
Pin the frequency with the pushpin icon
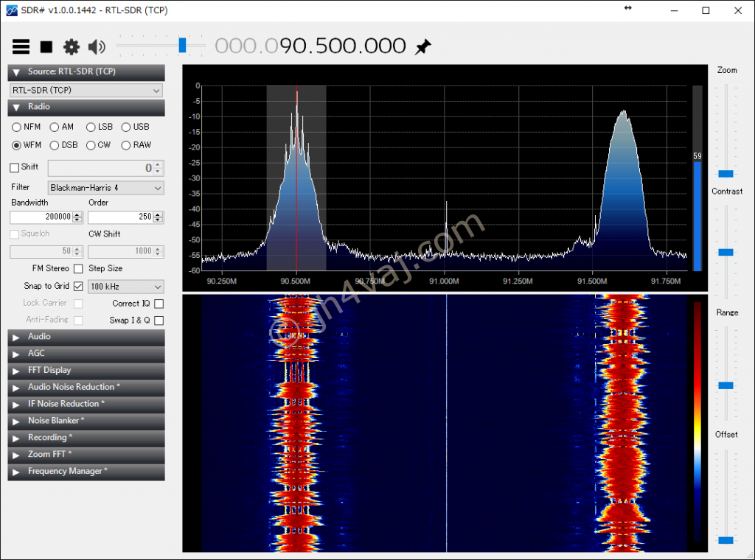pyautogui.click(x=423, y=46)
